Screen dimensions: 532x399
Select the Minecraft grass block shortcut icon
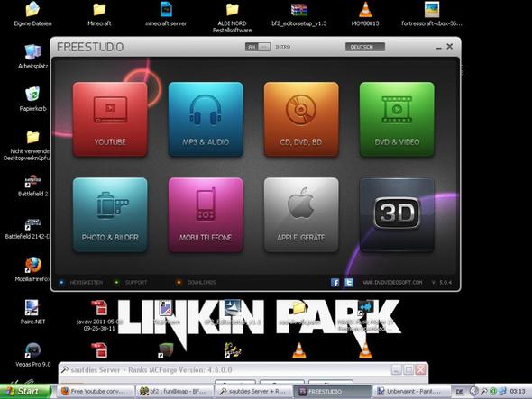click(x=166, y=350)
